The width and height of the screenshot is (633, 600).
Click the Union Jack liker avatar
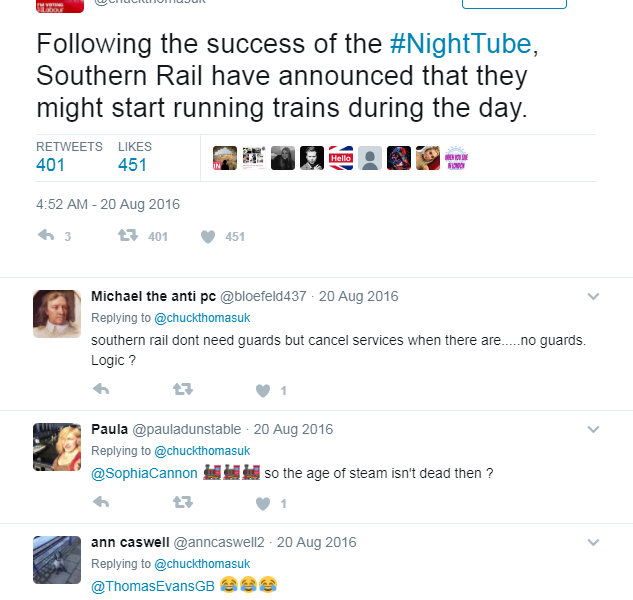coord(341,158)
